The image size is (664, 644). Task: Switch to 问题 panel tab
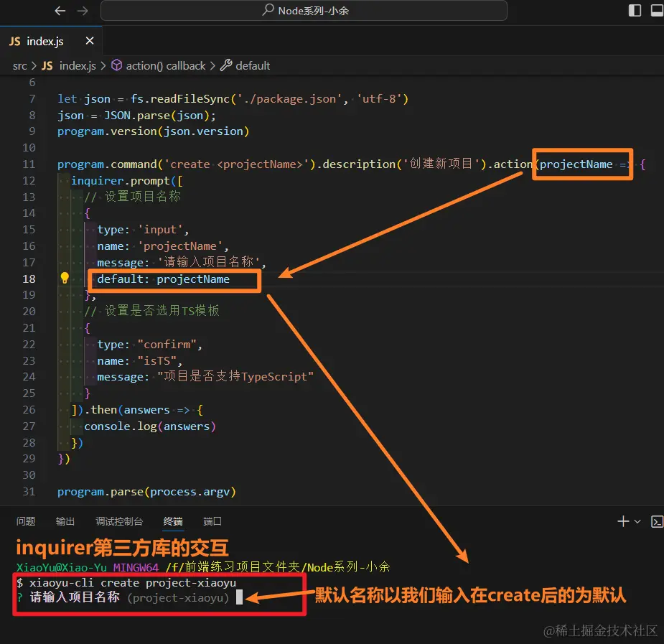click(25, 521)
